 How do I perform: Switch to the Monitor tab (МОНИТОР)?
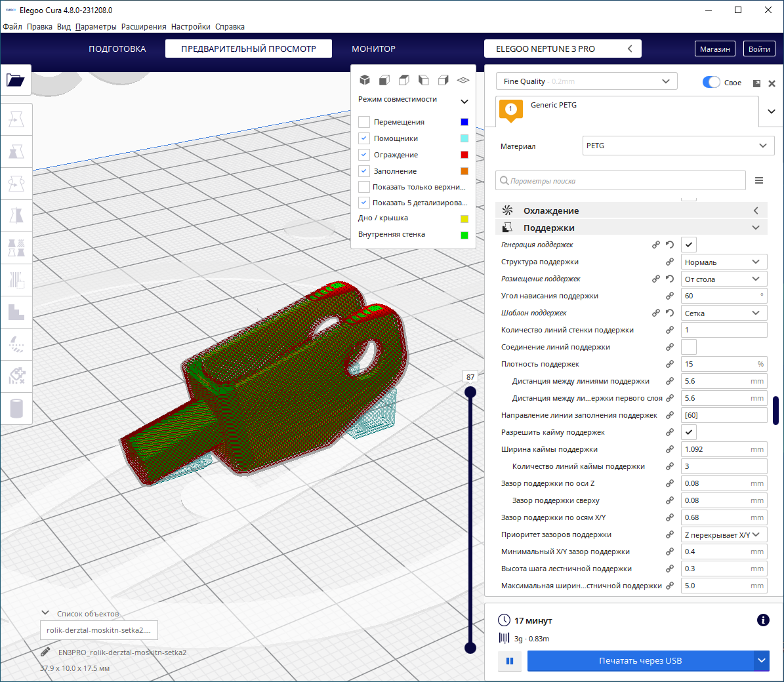click(x=373, y=49)
